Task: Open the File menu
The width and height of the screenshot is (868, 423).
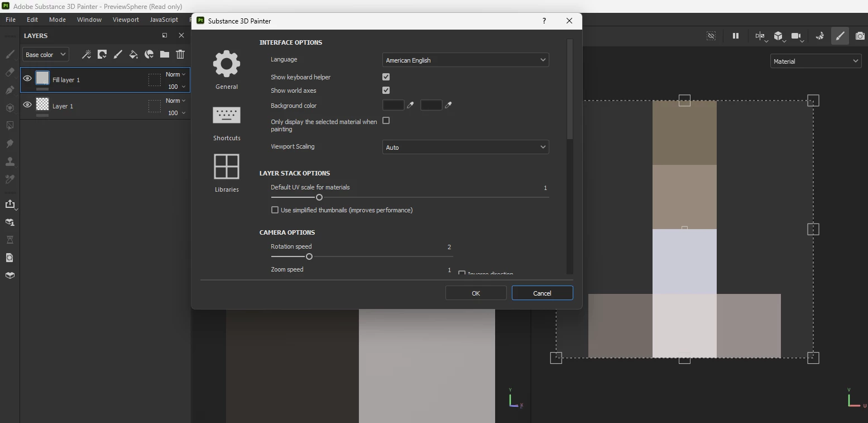Action: (x=10, y=20)
